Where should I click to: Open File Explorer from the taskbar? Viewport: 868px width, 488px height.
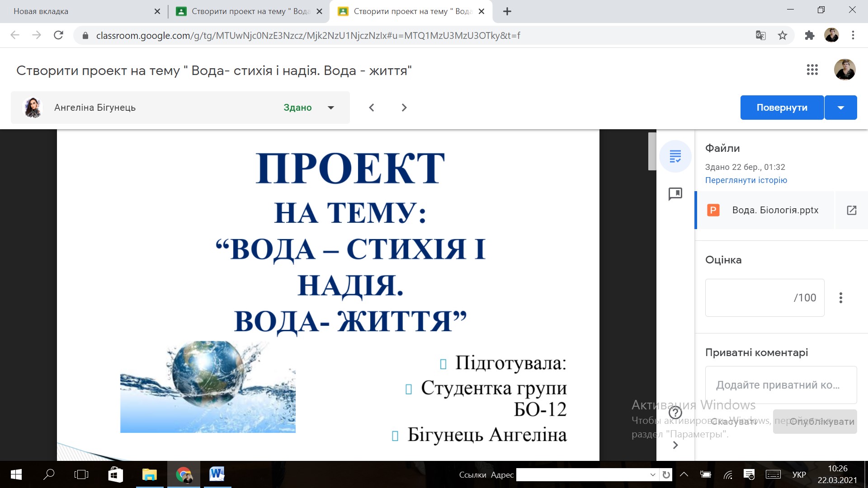[150, 474]
